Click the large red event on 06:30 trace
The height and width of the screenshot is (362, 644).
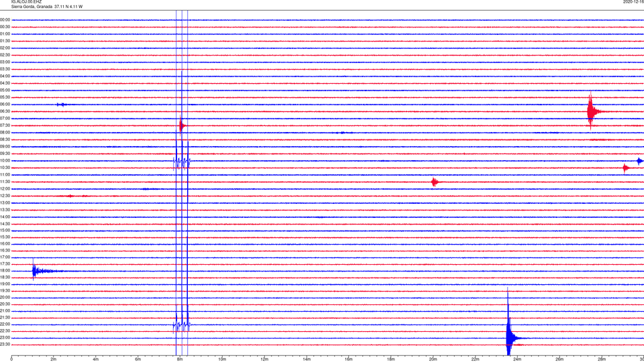tap(592, 111)
